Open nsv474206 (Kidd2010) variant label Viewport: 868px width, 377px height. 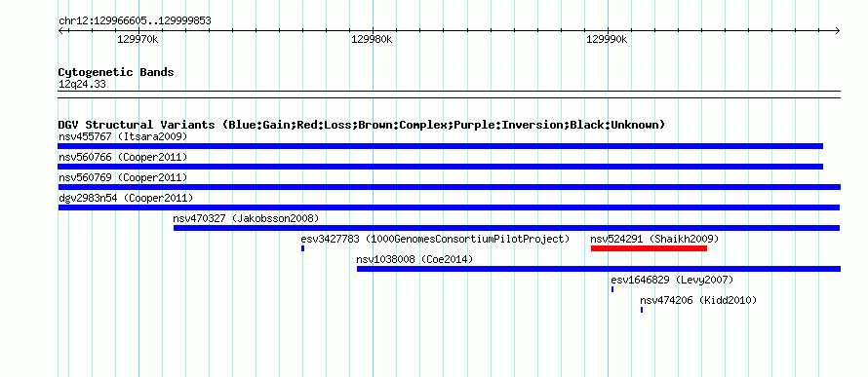click(x=698, y=300)
